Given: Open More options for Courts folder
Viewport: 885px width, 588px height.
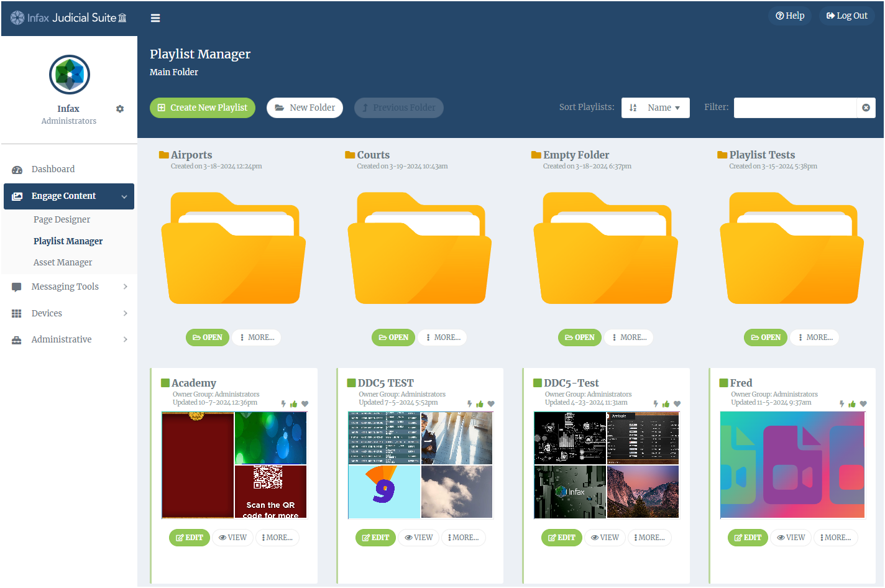Looking at the screenshot, I should coord(442,338).
